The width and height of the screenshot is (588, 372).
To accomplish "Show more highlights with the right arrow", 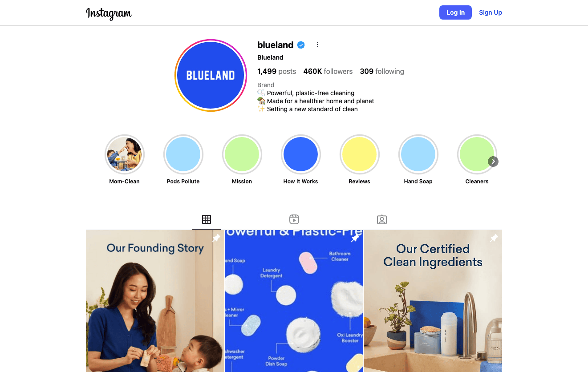I will click(493, 162).
